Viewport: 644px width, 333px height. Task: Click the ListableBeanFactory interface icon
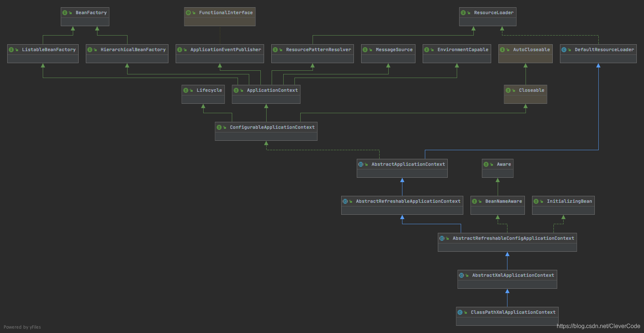coord(11,50)
